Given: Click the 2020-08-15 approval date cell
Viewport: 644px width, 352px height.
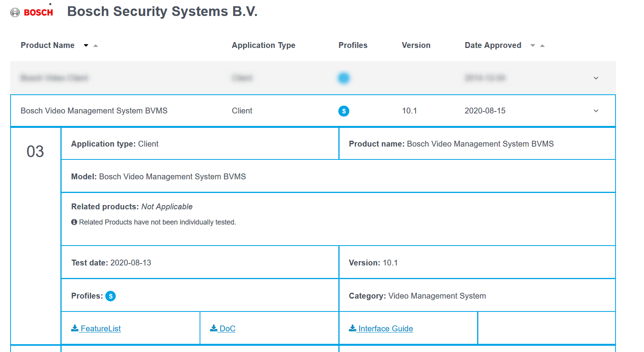Looking at the screenshot, I should pos(485,111).
